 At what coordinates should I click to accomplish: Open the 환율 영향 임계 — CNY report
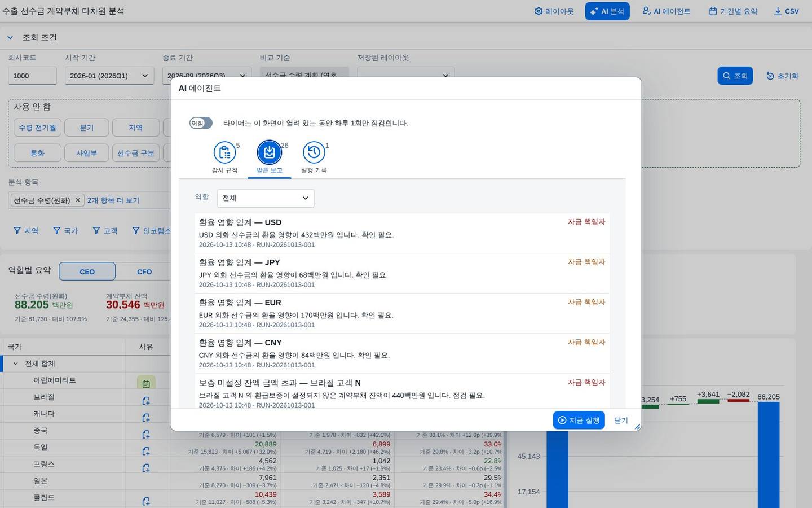402,353
